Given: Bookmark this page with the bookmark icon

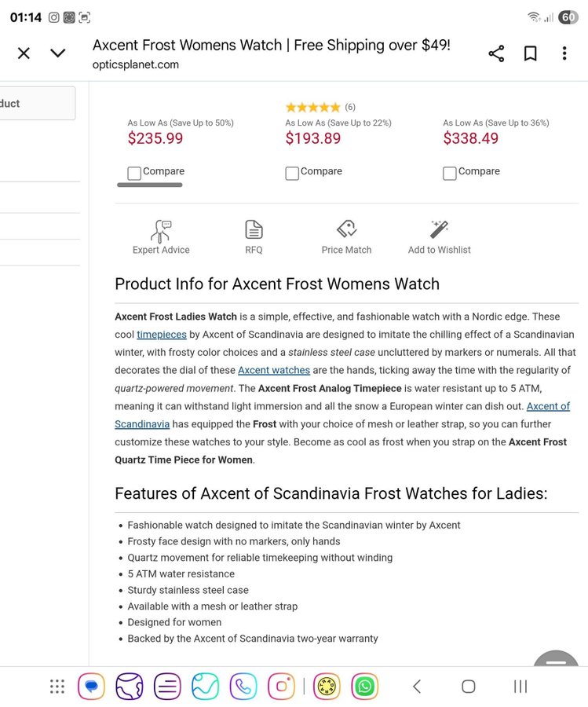Looking at the screenshot, I should (531, 53).
